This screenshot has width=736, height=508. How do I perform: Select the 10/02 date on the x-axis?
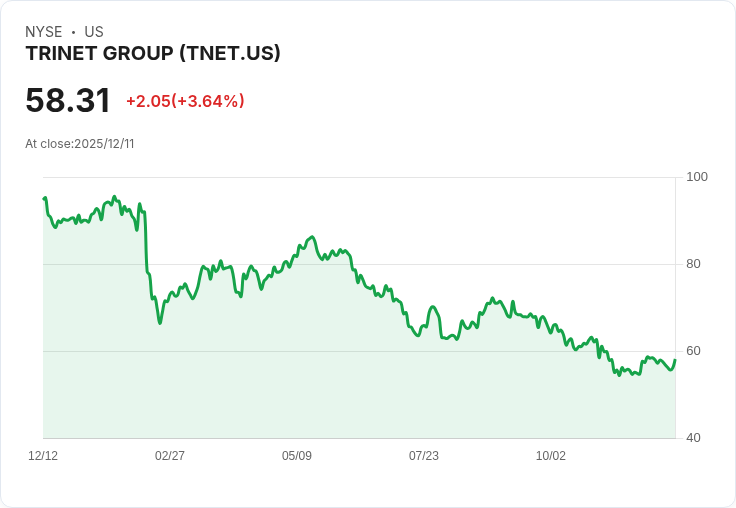[x=551, y=456]
